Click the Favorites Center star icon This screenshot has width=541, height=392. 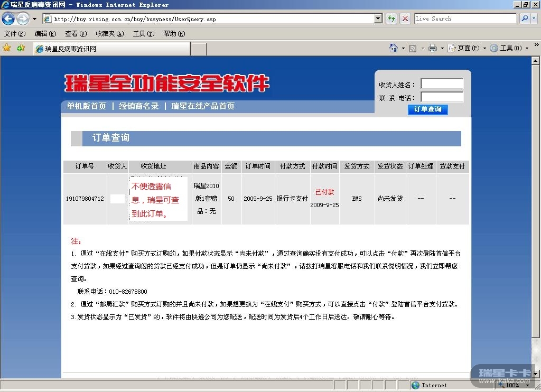[6, 48]
